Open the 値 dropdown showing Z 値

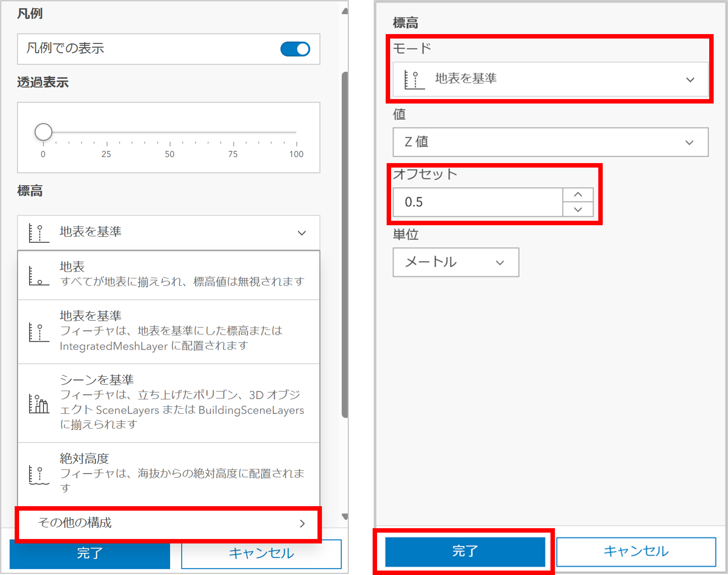(x=550, y=142)
